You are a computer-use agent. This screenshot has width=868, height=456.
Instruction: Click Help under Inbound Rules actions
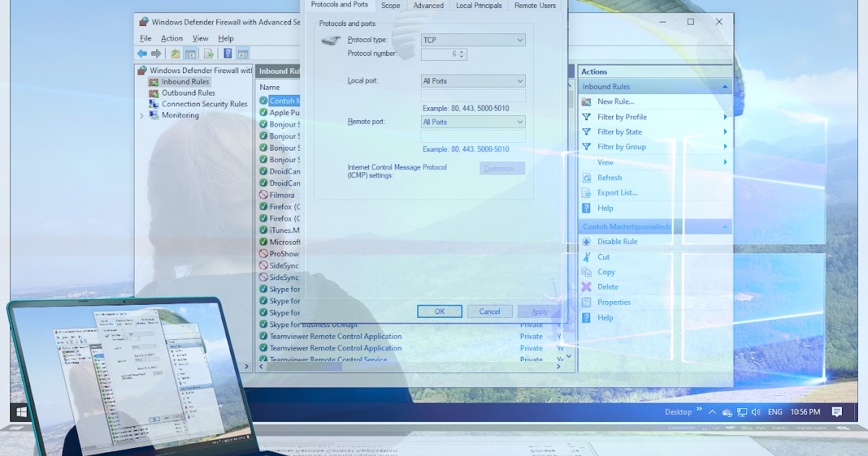(x=605, y=208)
